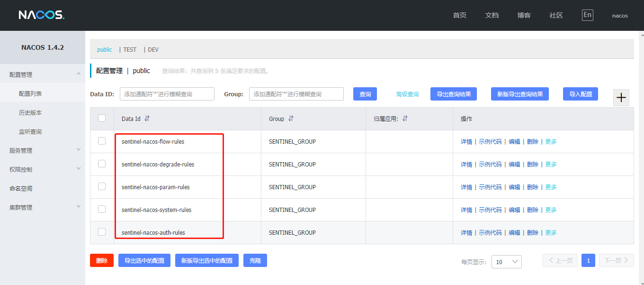This screenshot has height=285, width=644.
Task: Open 更多 menu for sentinel-nacos-auth-rules
Action: pos(551,232)
